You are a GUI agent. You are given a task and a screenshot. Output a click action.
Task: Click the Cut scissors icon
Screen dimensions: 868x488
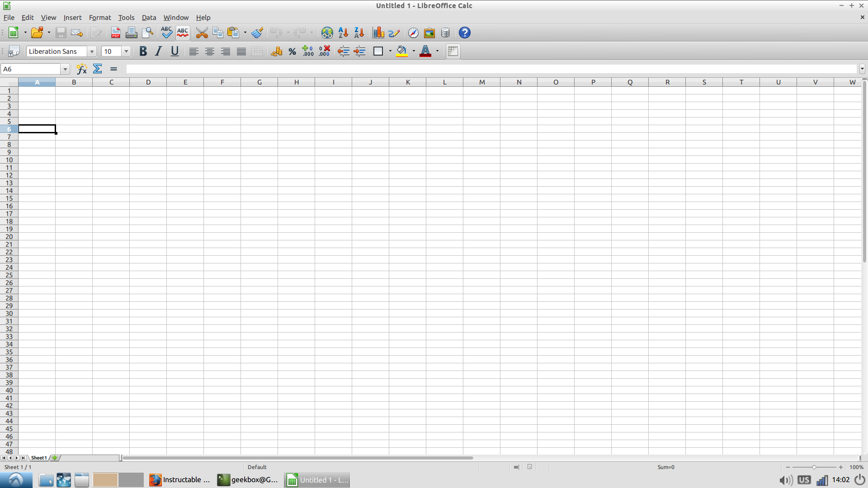tap(202, 33)
